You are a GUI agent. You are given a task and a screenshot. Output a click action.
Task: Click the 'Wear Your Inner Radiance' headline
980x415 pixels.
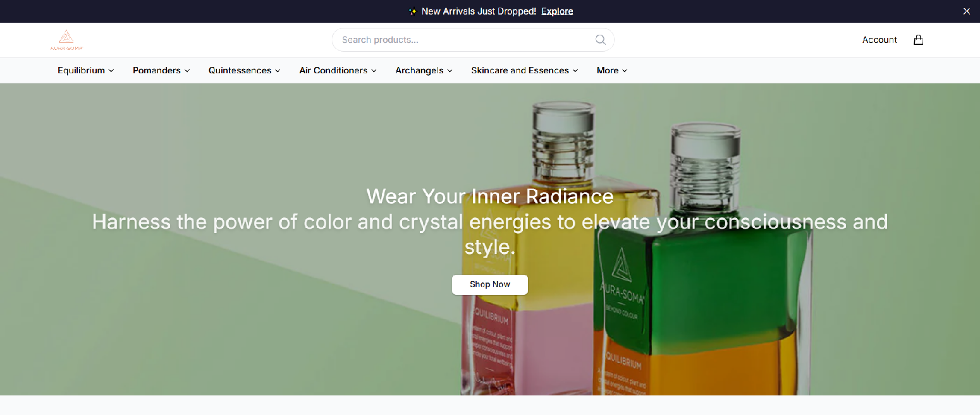pyautogui.click(x=490, y=196)
